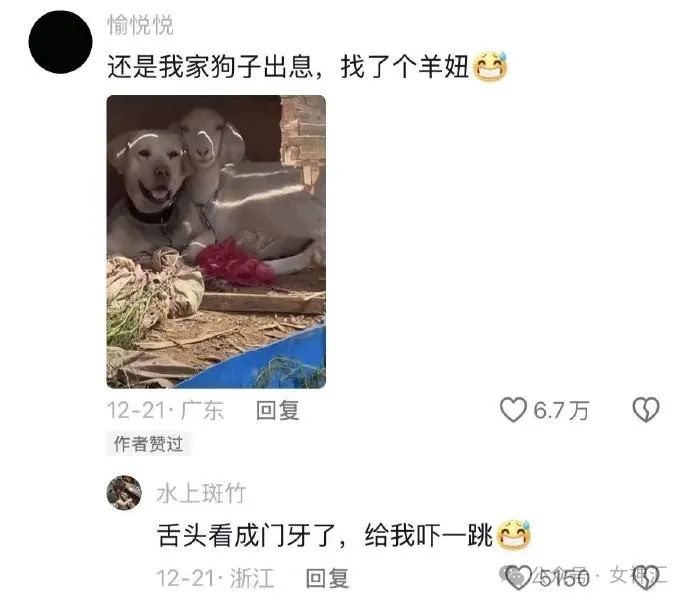Tap the laughing emoji after 羊妞
The width and height of the screenshot is (690, 603).
[x=490, y=67]
